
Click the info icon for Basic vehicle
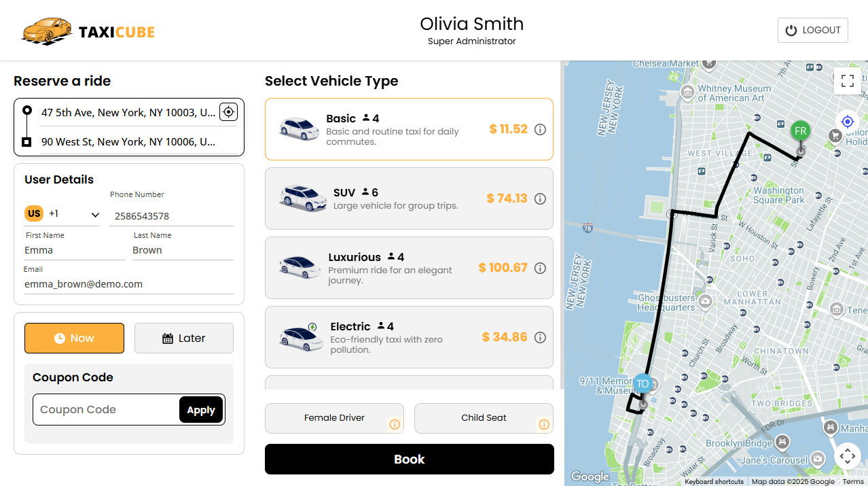coord(540,129)
